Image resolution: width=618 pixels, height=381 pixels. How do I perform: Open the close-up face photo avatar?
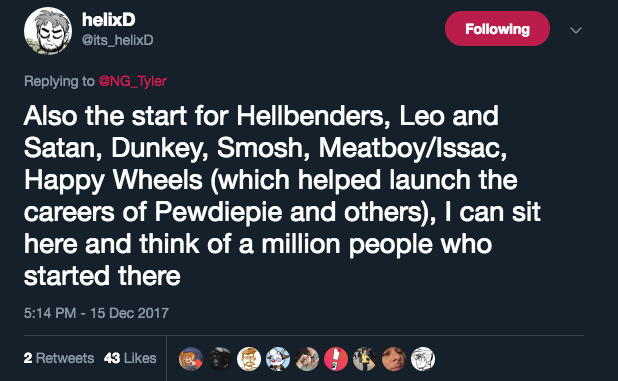tap(394, 359)
